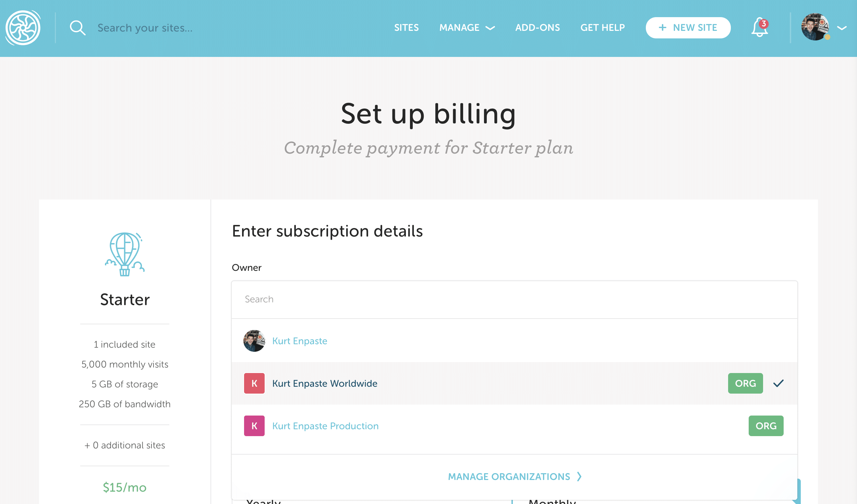Click the owner Search input field

514,299
